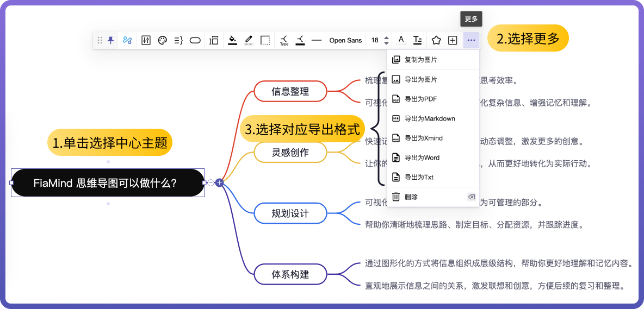Click text 化复杂信息、增强记忆和理解
The height and width of the screenshot is (309, 644).
pyautogui.click(x=535, y=103)
